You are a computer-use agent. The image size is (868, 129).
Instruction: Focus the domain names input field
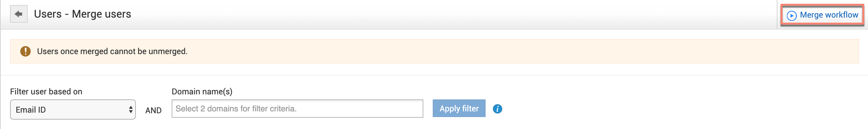point(297,109)
